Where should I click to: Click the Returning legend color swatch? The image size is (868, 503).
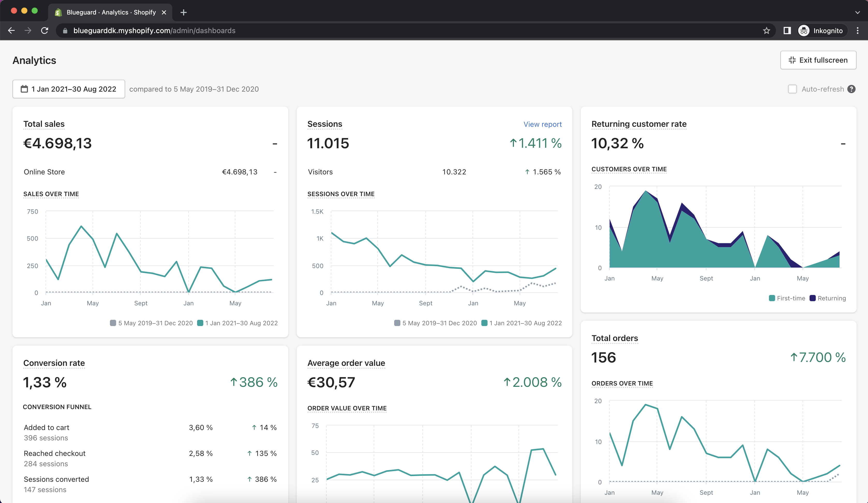click(x=813, y=298)
